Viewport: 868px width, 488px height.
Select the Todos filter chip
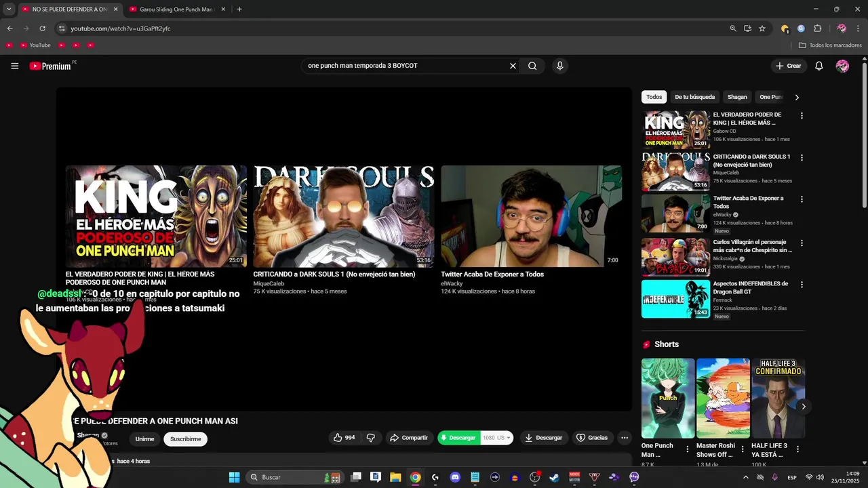[x=654, y=97]
